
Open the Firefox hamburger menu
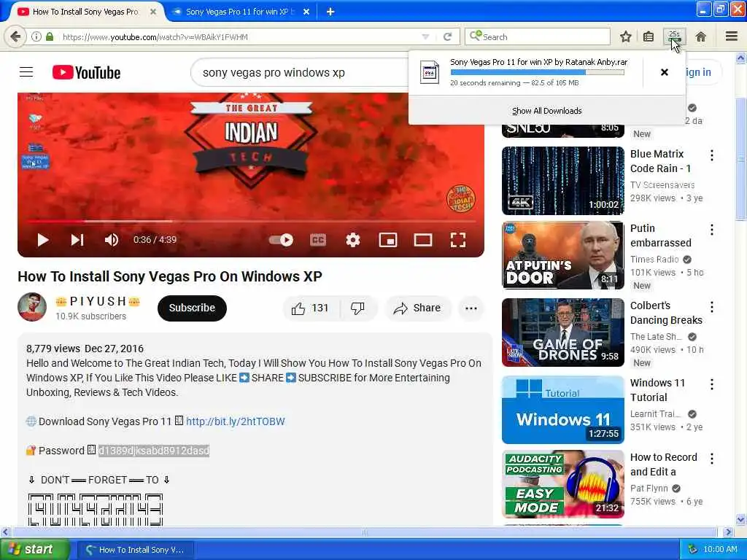[732, 36]
